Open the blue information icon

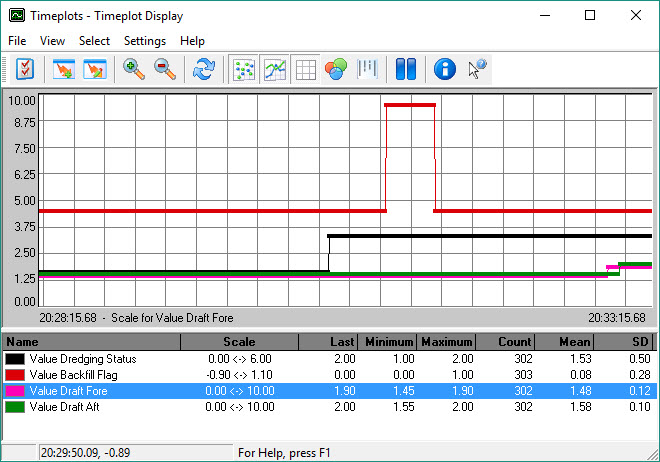pos(444,69)
